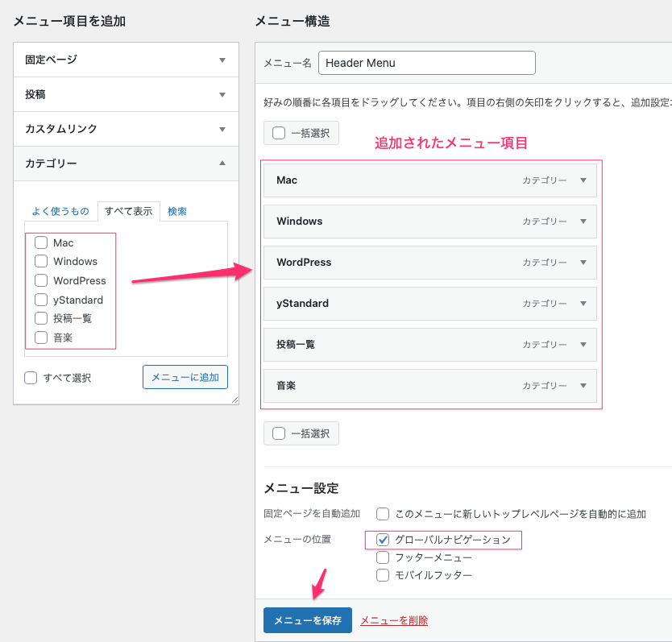Screen dimensions: 672x642
Task: Click the メニューに追加 button
Action: [x=185, y=377]
